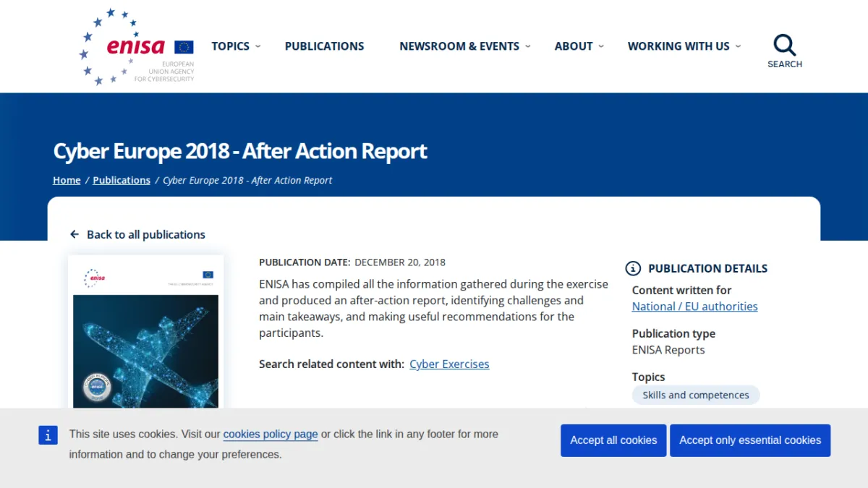This screenshot has height=488, width=868.
Task: Expand the Newsroom & Events chevron
Action: 528,46
